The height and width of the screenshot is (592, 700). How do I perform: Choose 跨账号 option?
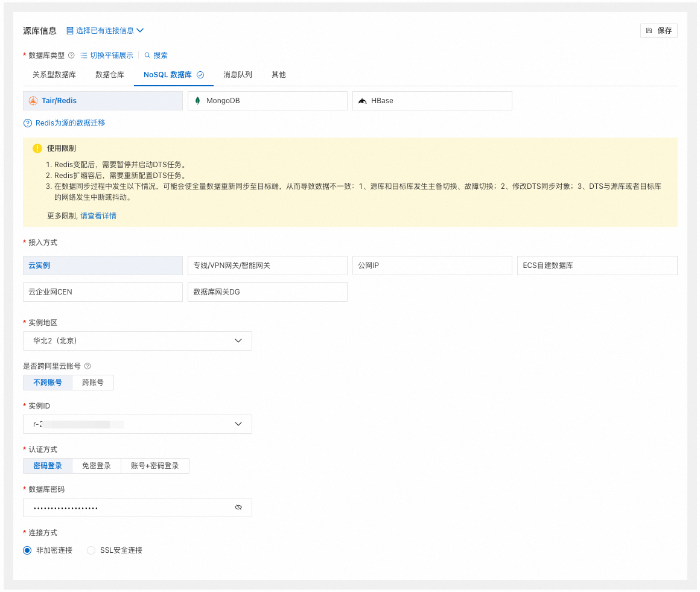pyautogui.click(x=93, y=383)
